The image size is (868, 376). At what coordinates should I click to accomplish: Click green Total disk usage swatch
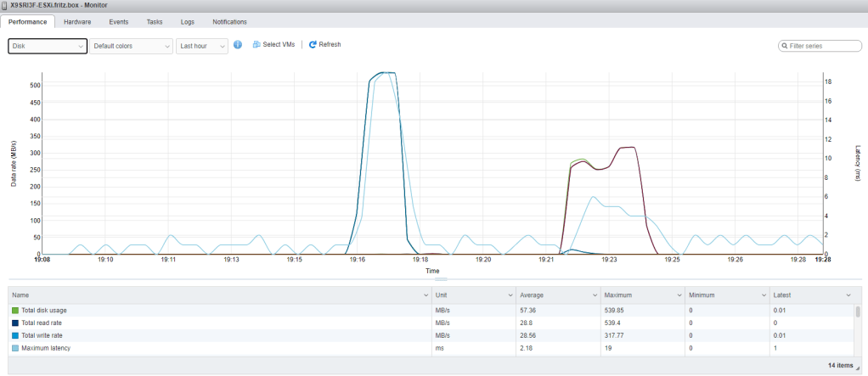click(15, 310)
